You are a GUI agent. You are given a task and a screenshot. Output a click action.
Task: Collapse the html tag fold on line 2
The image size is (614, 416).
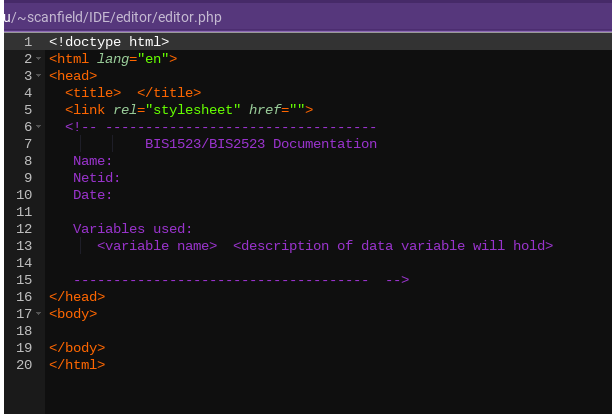[38, 59]
